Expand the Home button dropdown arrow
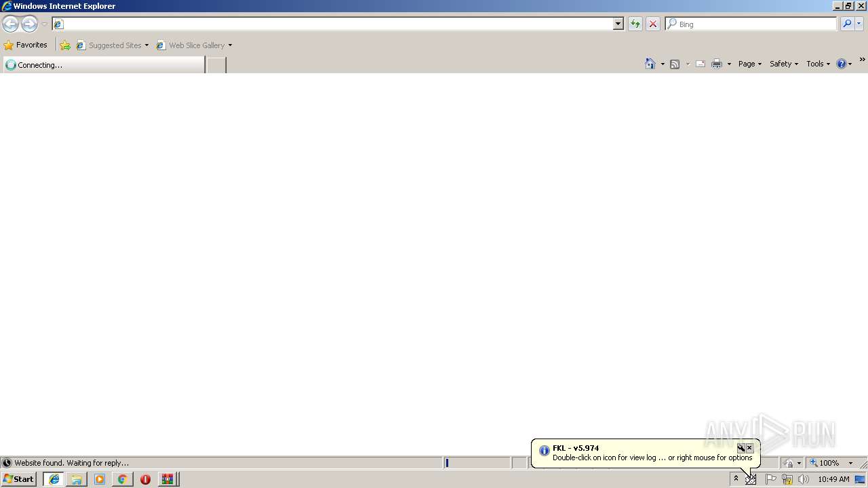 point(663,64)
